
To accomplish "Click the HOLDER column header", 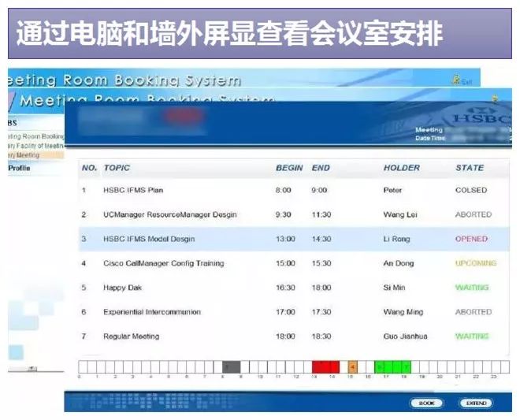I will (x=402, y=168).
